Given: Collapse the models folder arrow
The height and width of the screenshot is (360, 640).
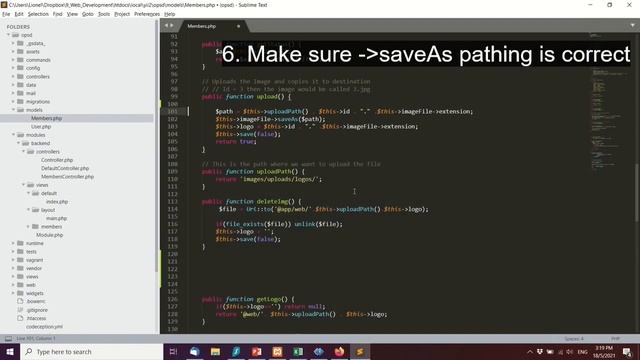Looking at the screenshot, I should 13,110.
